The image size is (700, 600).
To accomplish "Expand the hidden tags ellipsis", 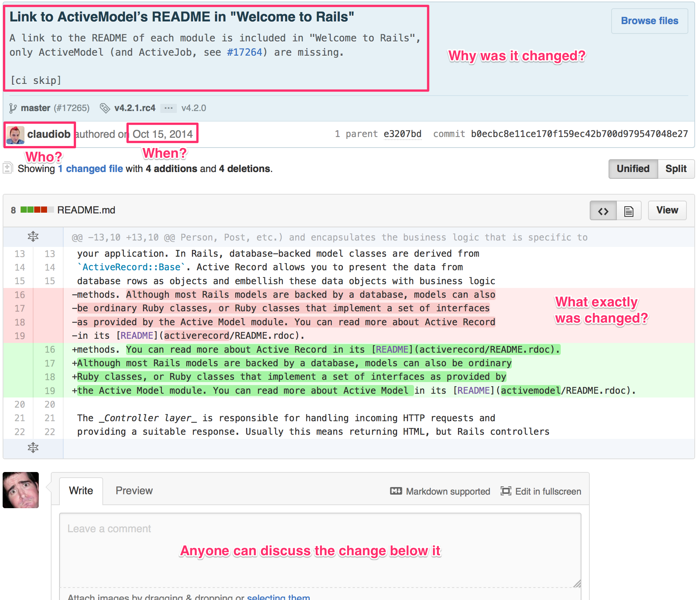I will tap(169, 108).
